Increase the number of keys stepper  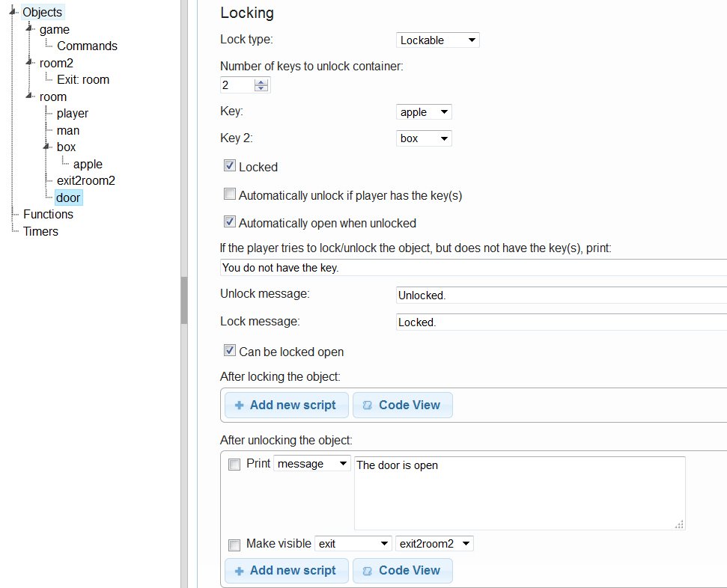261,82
